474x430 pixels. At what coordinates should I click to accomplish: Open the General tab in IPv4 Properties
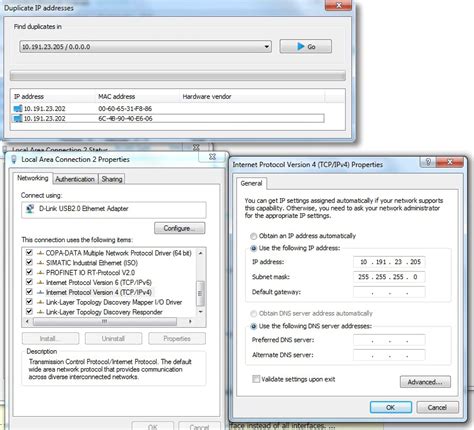pyautogui.click(x=251, y=183)
